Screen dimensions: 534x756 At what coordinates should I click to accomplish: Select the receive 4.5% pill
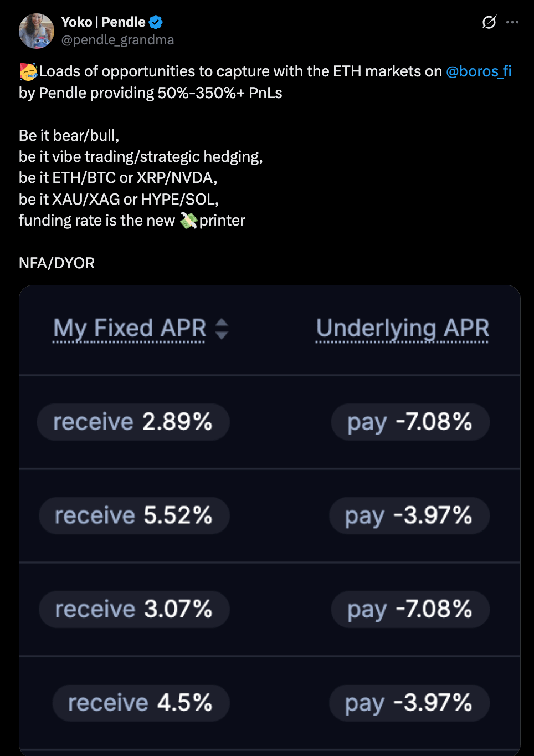coord(141,703)
